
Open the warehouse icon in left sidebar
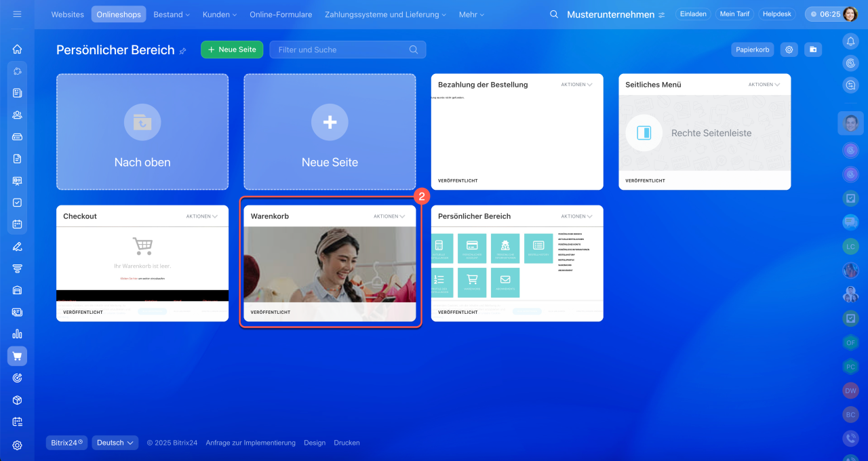point(17,290)
